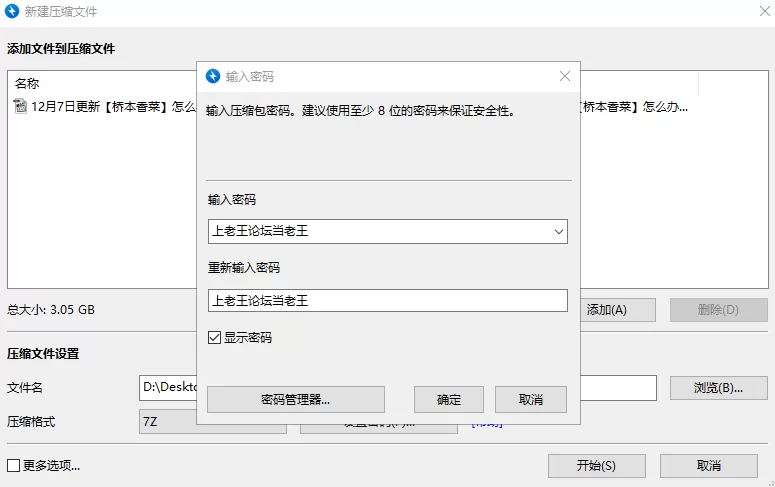Click into the 输入密码 password field
Viewport: 775px width, 487px height.
pyautogui.click(x=378, y=232)
